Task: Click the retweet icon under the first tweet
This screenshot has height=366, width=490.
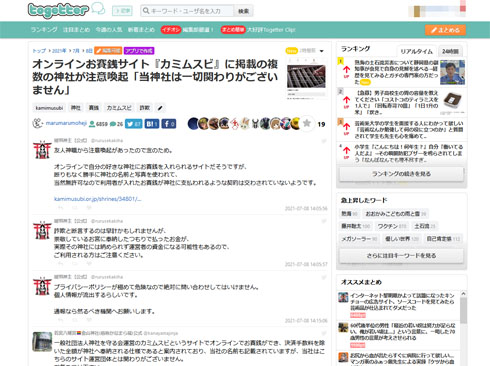Action: pyautogui.click(x=75, y=208)
